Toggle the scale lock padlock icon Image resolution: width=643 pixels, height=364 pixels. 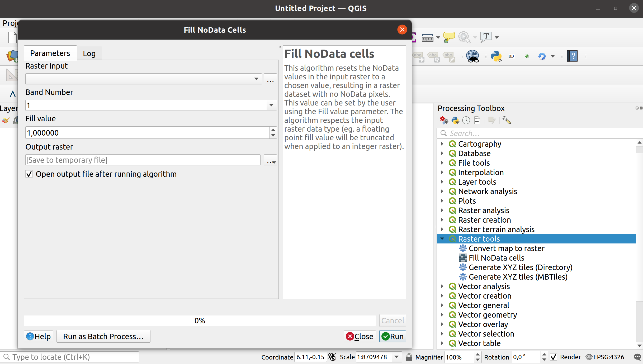coord(409,357)
